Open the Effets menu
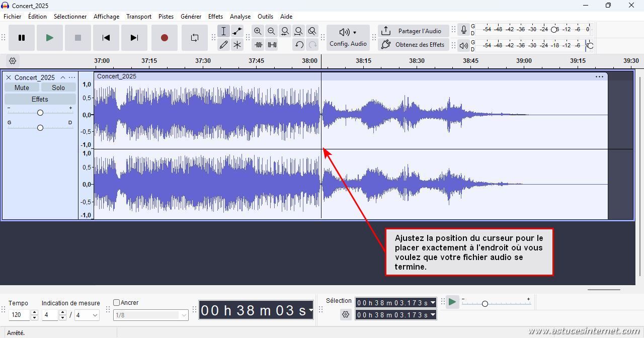Image resolution: width=644 pixels, height=338 pixels. 215,17
